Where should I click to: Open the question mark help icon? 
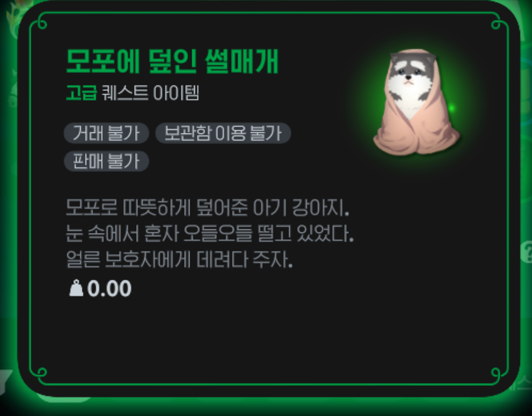pyautogui.click(x=527, y=251)
